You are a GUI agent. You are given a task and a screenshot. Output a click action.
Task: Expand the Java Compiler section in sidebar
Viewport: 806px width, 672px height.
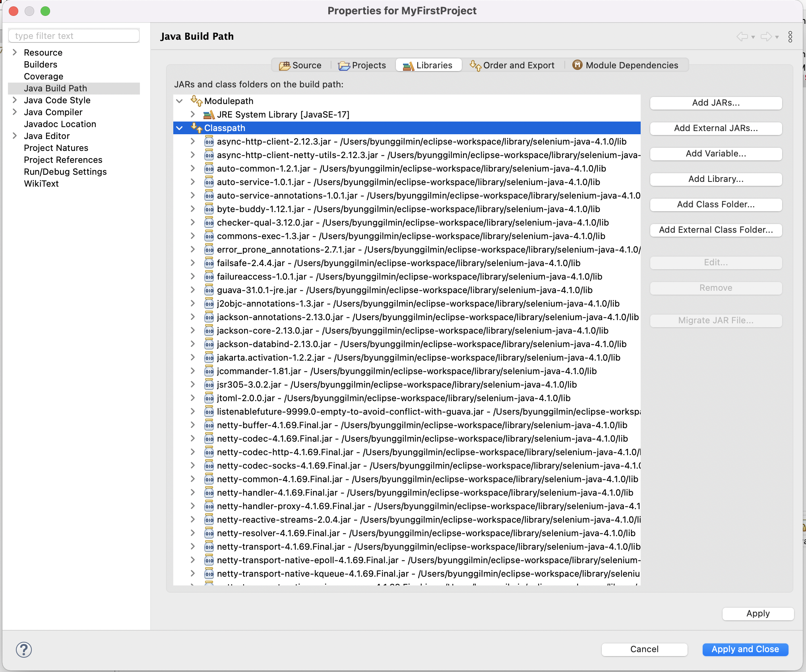click(x=15, y=112)
